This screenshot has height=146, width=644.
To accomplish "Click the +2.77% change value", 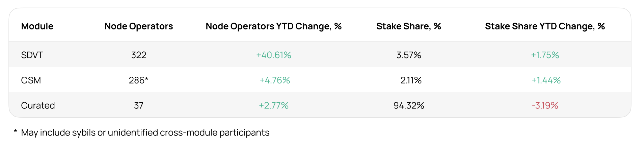I will pos(273,106).
